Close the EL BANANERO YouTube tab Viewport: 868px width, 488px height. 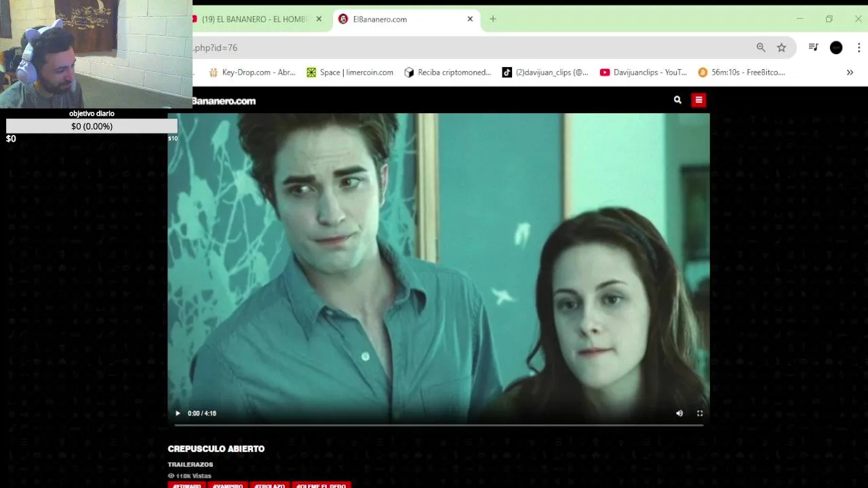pos(319,19)
